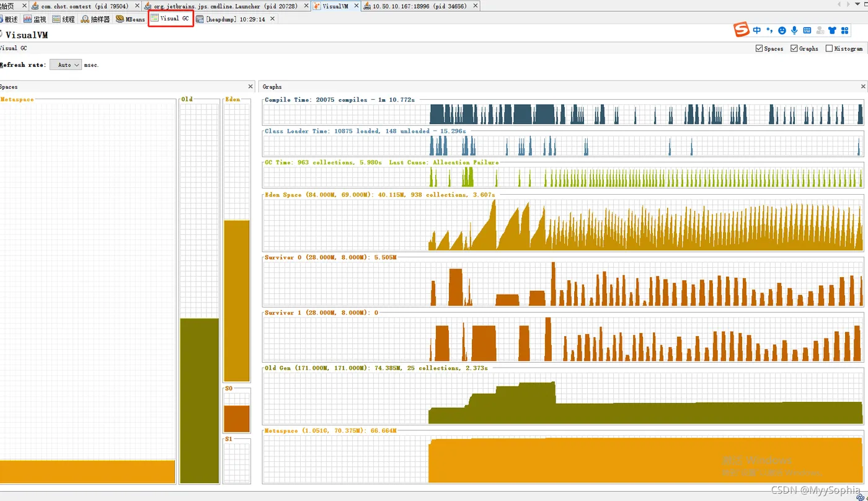This screenshot has height=501, width=868.
Task: Click the Class Loader Time graph label
Action: pos(365,131)
